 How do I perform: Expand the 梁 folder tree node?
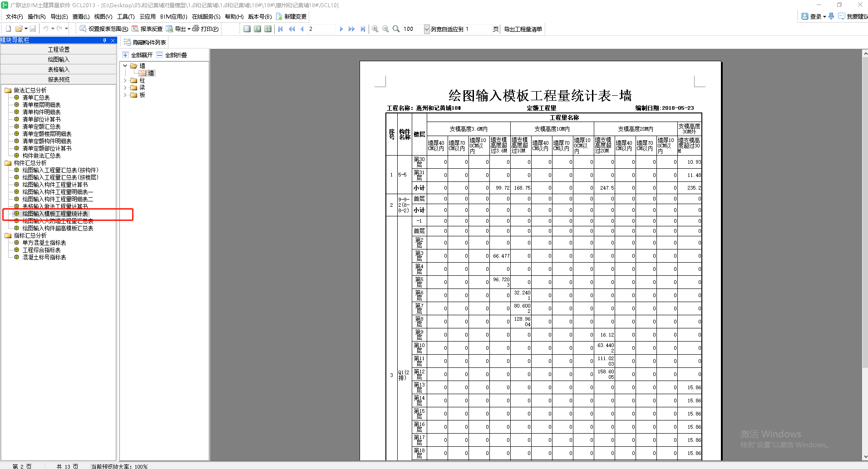point(125,88)
